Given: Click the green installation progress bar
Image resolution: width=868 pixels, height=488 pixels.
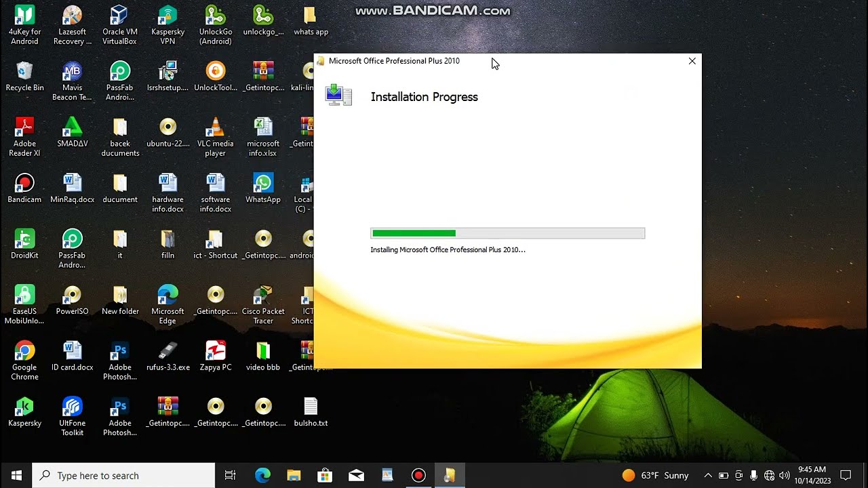Looking at the screenshot, I should coord(507,233).
